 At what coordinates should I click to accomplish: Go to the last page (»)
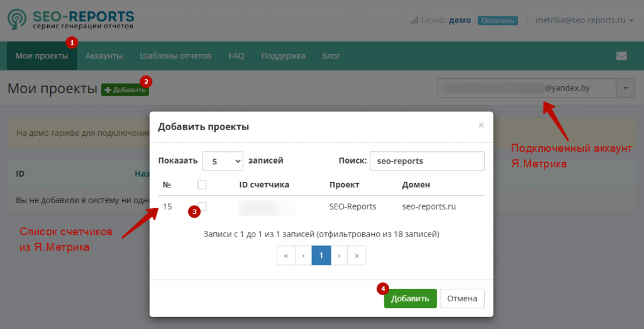click(357, 255)
